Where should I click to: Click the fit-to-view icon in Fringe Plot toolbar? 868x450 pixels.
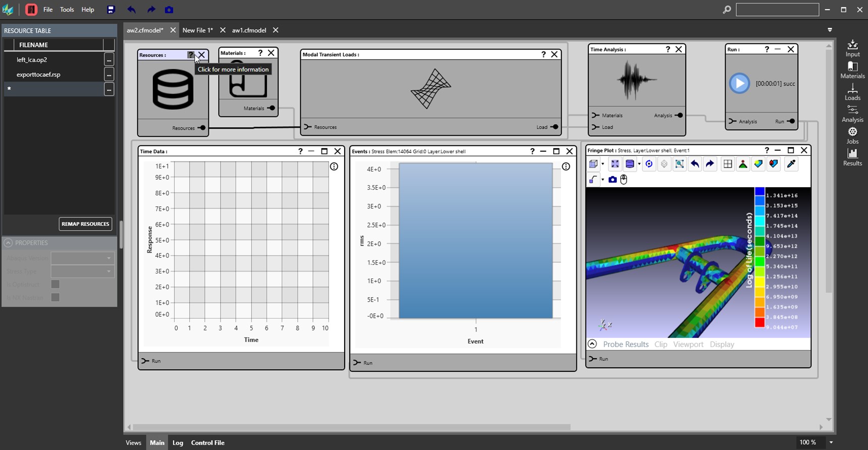pyautogui.click(x=615, y=164)
